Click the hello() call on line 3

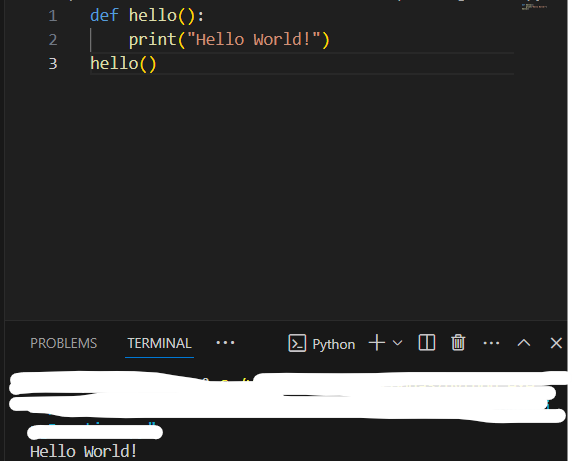pos(123,64)
